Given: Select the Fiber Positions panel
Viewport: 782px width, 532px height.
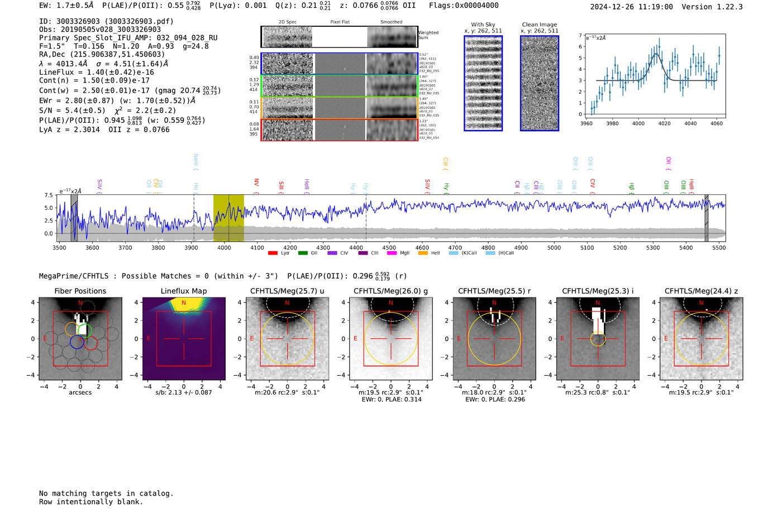Looking at the screenshot, I should [80, 339].
